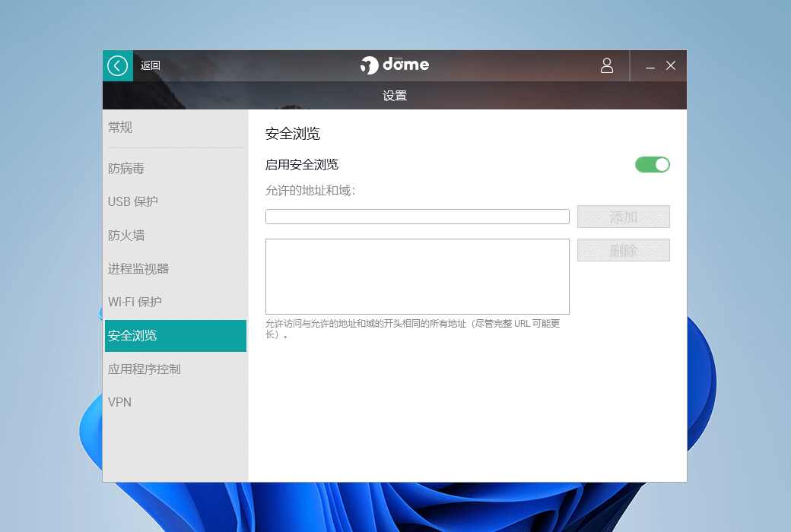This screenshot has width=791, height=532.
Task: Open the 常规 settings section
Action: click(x=120, y=128)
